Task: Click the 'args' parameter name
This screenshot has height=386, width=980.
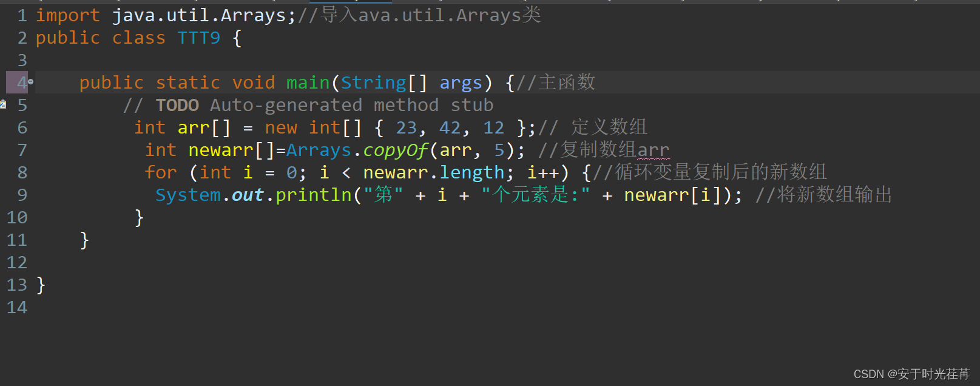Action: [x=461, y=83]
